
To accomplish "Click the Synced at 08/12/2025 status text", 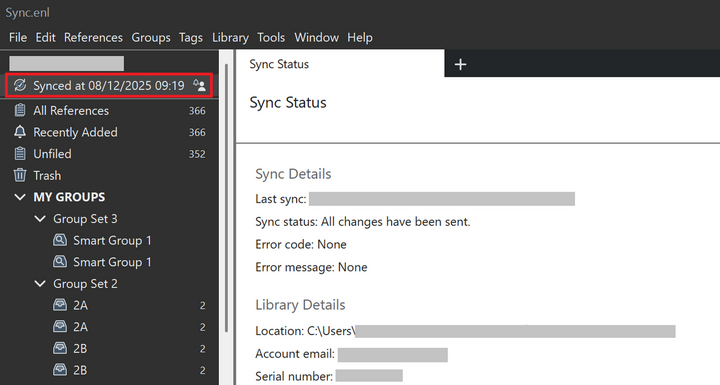I will click(109, 85).
